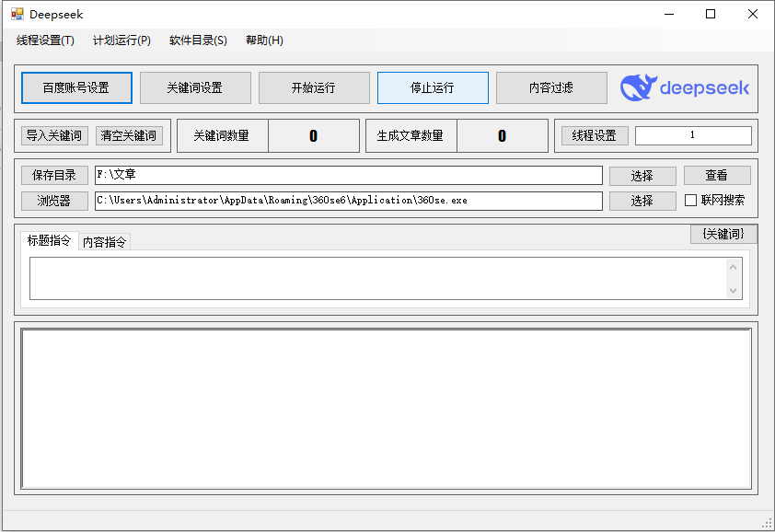Click the browser path field with 360se.exe
Image resolution: width=775 pixels, height=532 pixels.
(349, 201)
